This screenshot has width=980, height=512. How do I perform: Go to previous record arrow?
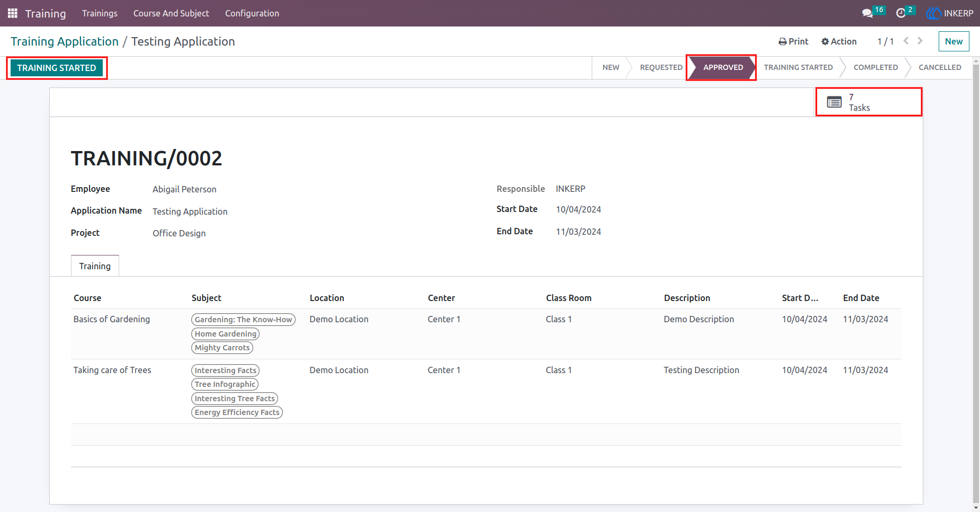point(906,41)
